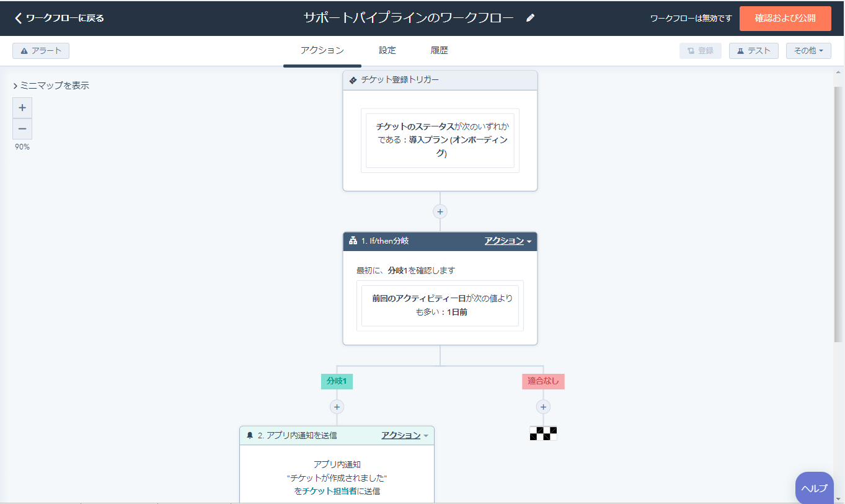The height and width of the screenshot is (504, 845).
Task: Go back via ワークフローに戻る link
Action: 59,18
